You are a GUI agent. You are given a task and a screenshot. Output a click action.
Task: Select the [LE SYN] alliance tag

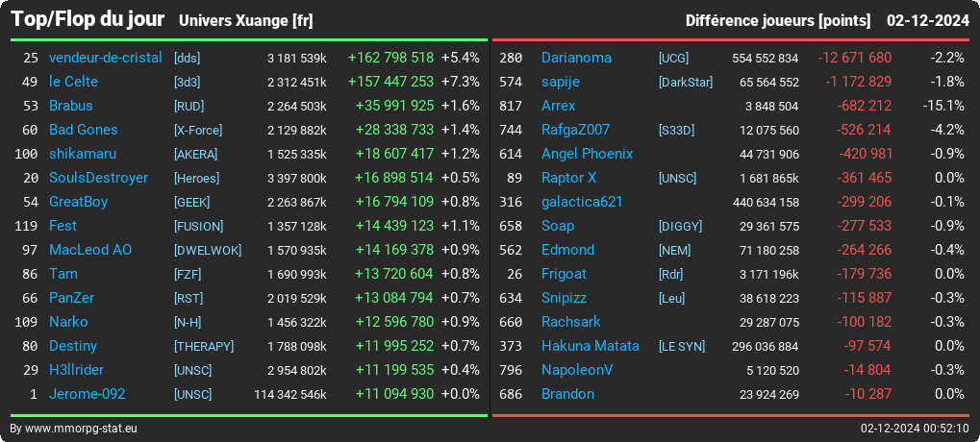point(682,347)
